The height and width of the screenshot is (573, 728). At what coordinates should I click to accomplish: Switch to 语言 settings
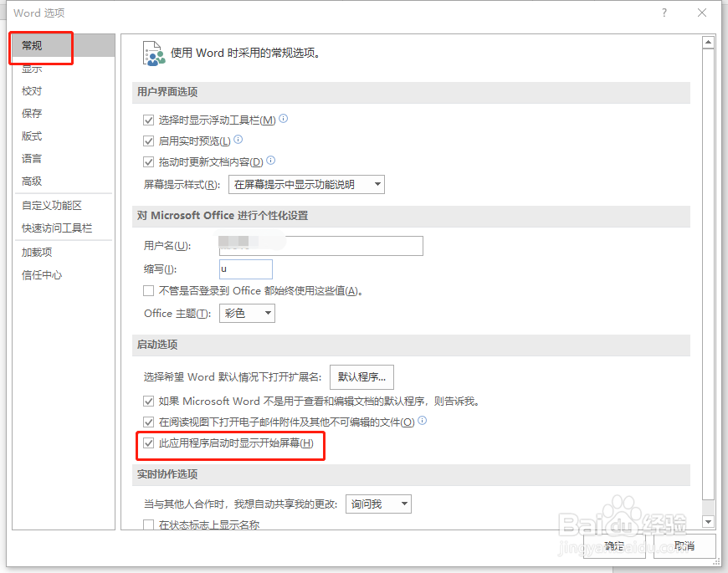coord(32,159)
